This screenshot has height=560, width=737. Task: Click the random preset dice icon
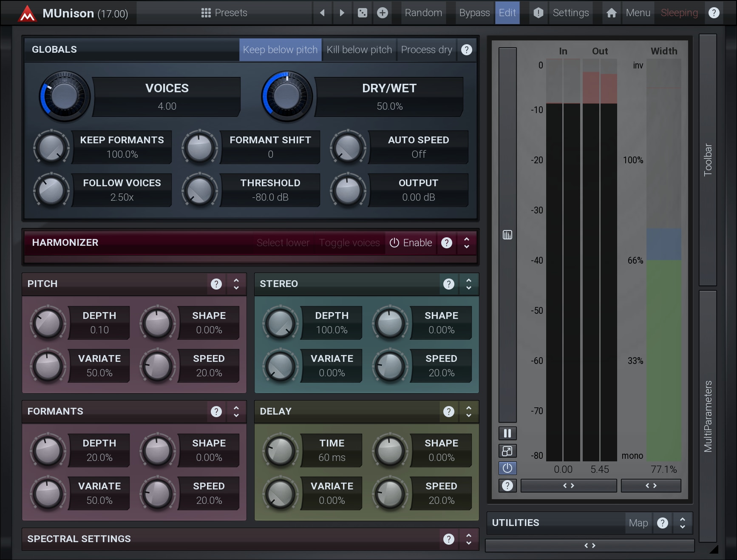pos(362,13)
